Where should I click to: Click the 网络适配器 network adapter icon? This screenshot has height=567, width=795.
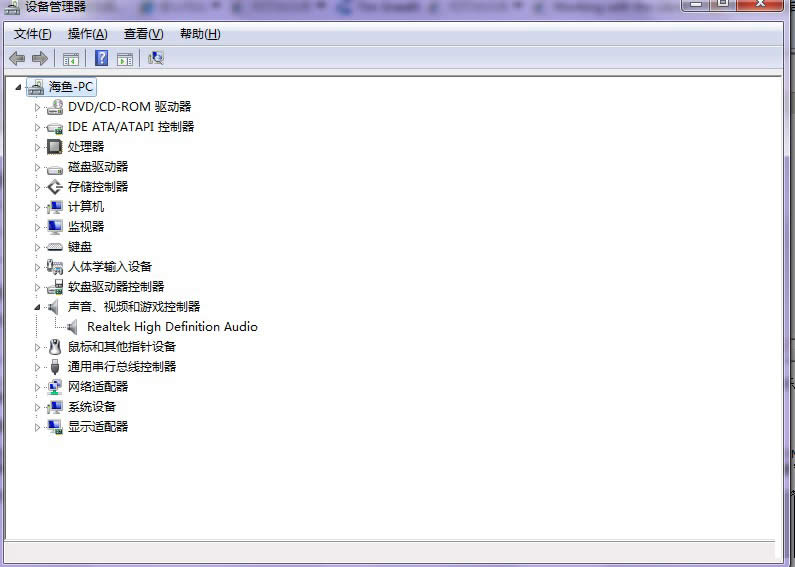click(x=55, y=387)
